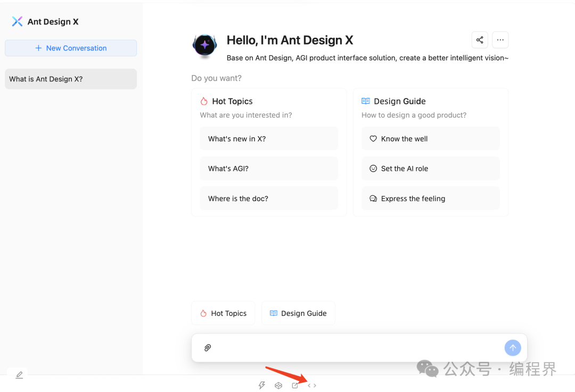Click the "Hello, I'm Ant Design X" title
The image size is (575, 392).
pos(290,40)
